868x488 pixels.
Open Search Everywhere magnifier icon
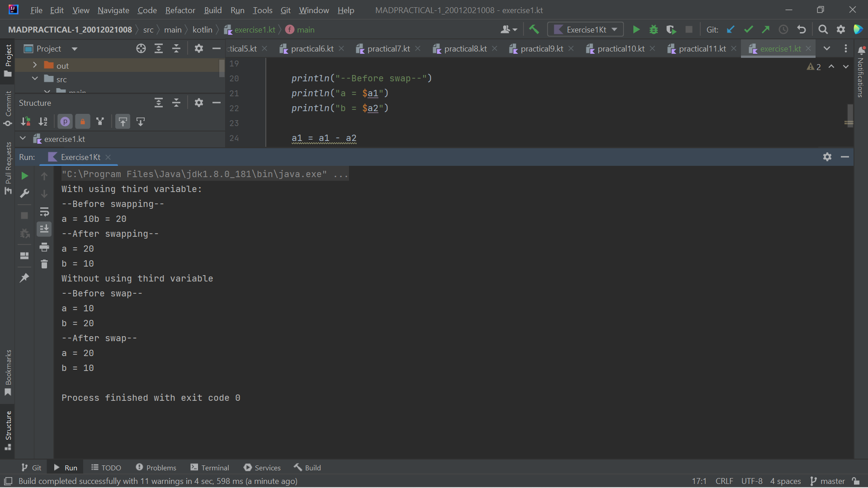pos(823,30)
